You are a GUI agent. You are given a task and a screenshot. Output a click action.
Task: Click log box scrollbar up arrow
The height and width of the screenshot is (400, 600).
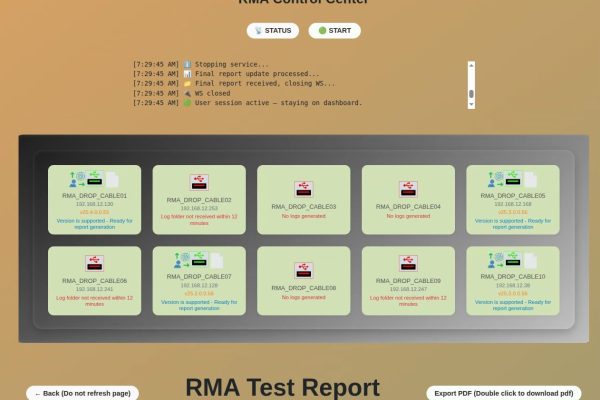click(471, 65)
